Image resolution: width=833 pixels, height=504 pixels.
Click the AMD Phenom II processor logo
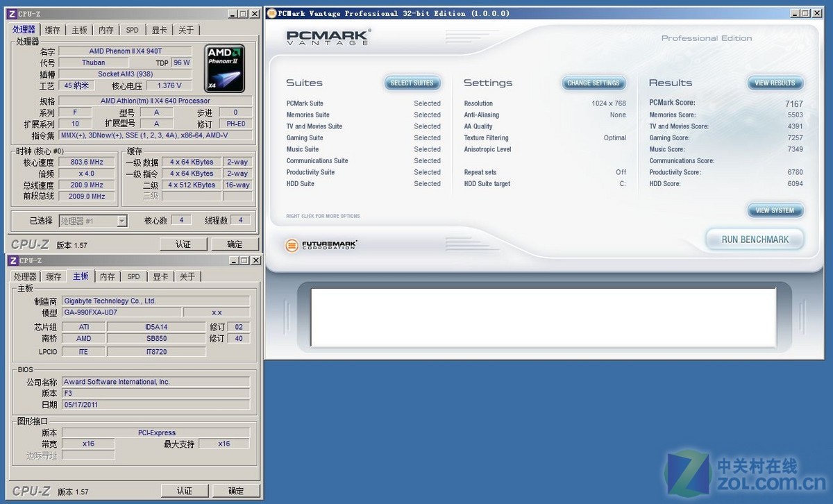224,69
